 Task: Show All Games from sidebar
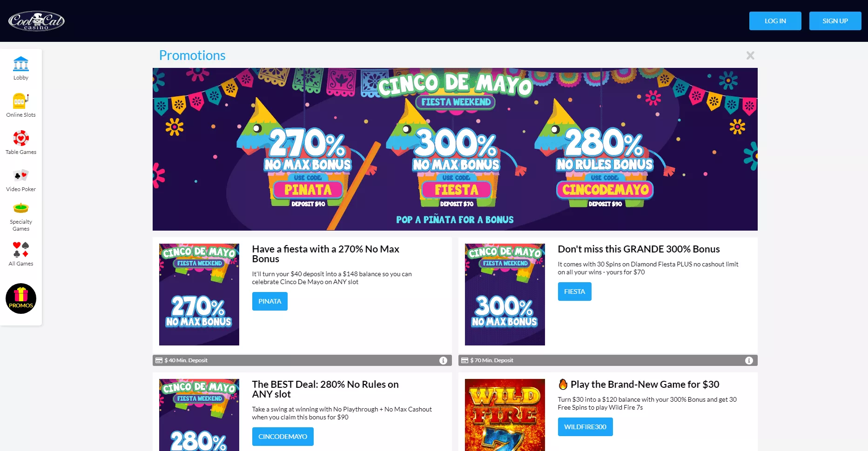click(x=21, y=254)
